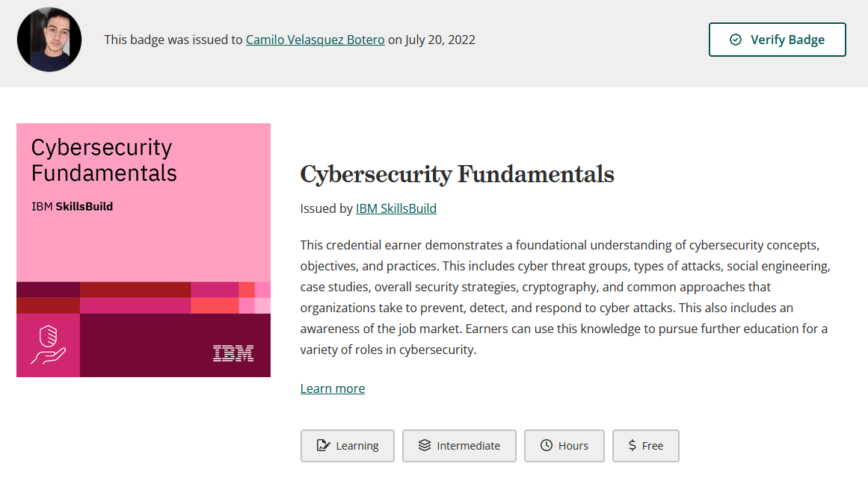This screenshot has height=478, width=868.
Task: Select the Hours duration tag
Action: click(564, 446)
